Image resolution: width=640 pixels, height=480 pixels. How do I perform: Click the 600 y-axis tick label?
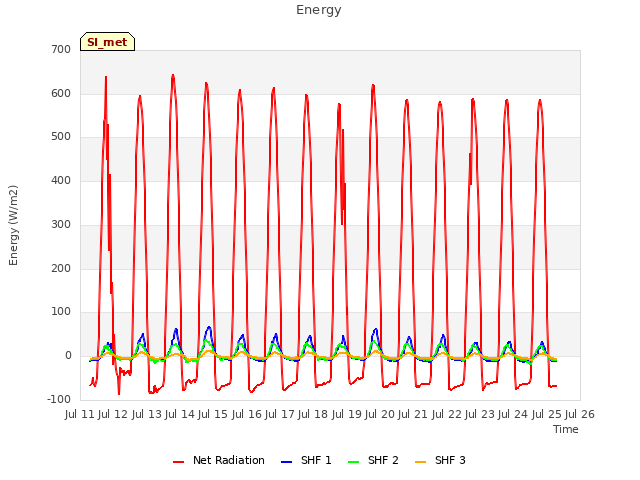pyautogui.click(x=61, y=93)
